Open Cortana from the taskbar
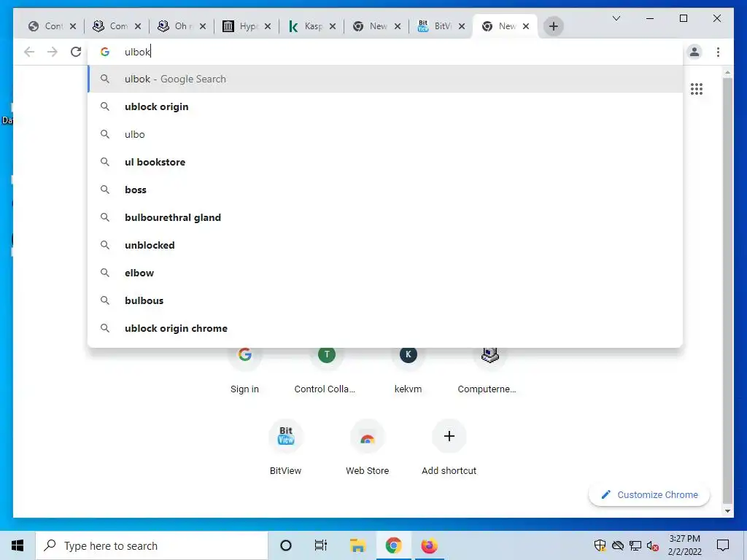This screenshot has width=747, height=560. [x=286, y=545]
